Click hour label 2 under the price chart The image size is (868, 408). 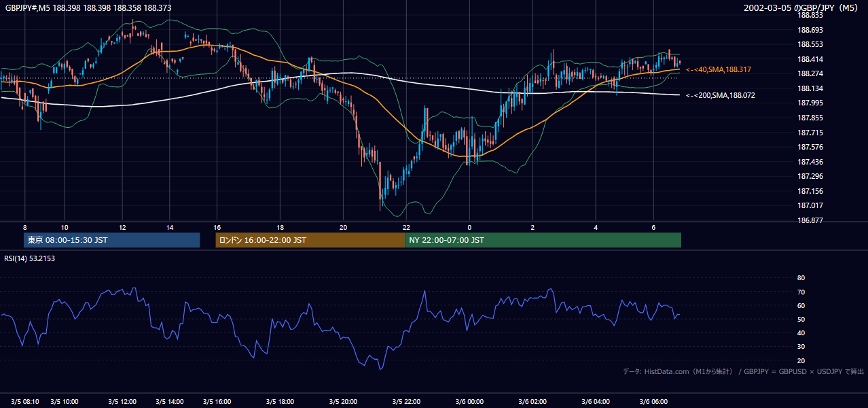(532, 227)
